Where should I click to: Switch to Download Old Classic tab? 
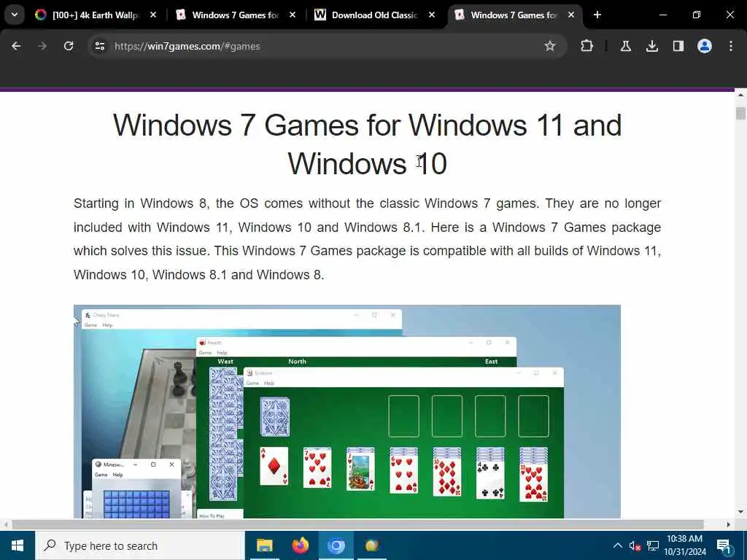374,15
